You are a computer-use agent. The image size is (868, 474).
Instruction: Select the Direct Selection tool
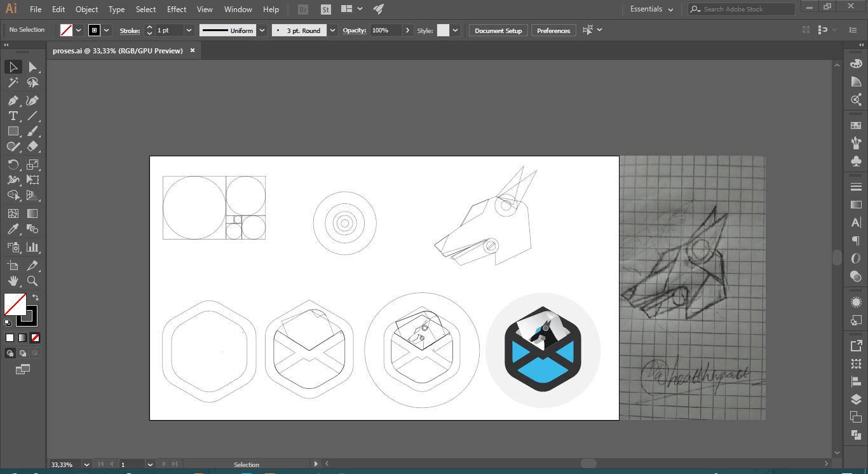pos(32,67)
